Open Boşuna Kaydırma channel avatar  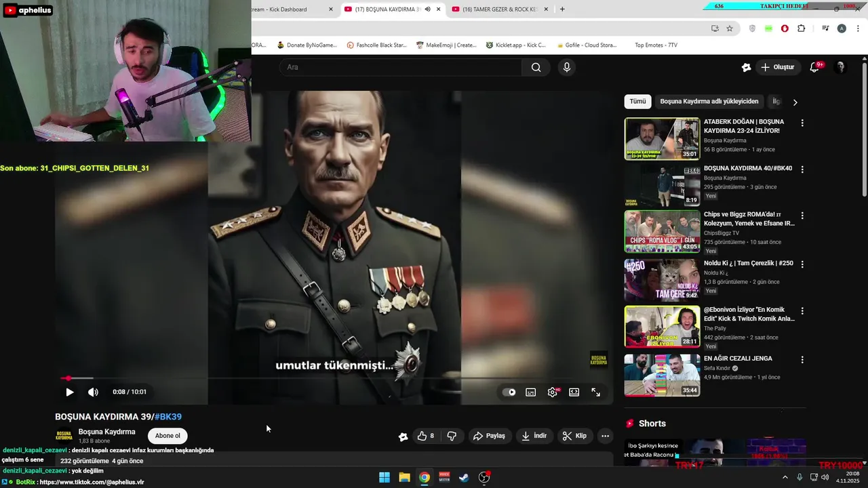[64, 436]
